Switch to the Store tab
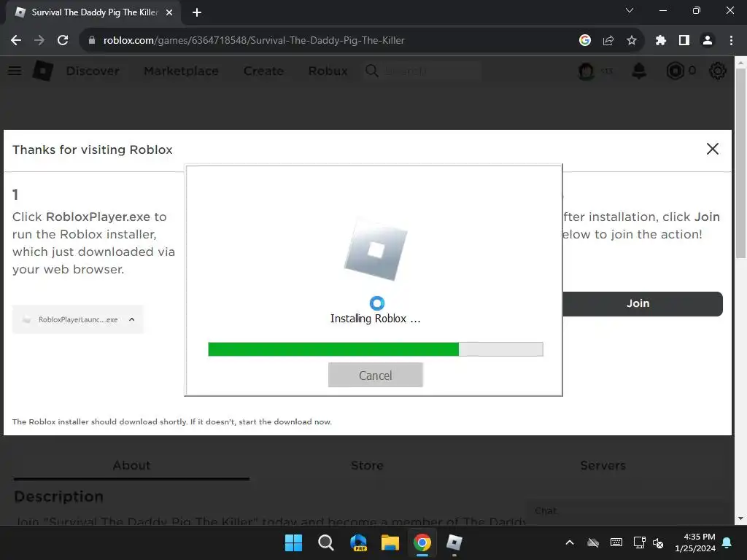Screen dimensions: 747x560 click(x=367, y=465)
